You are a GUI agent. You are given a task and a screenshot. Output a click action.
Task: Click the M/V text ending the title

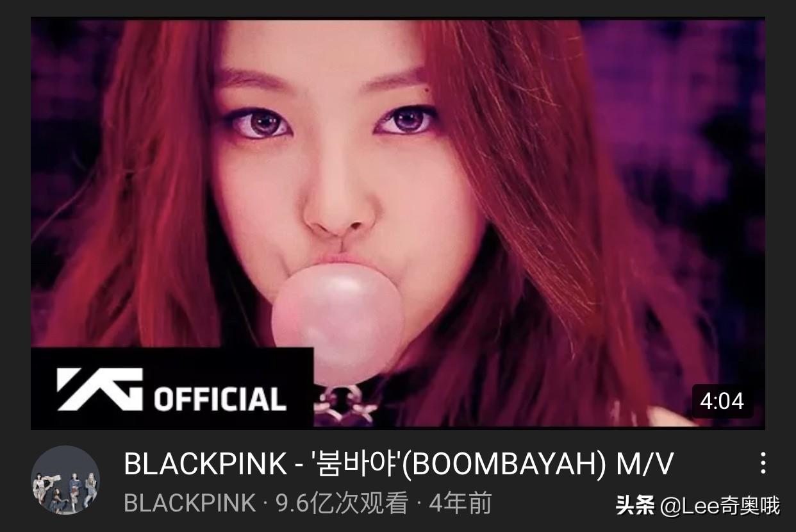[x=645, y=464]
